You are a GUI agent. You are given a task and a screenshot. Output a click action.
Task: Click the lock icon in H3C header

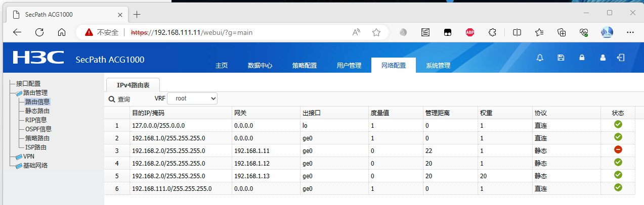[582, 58]
